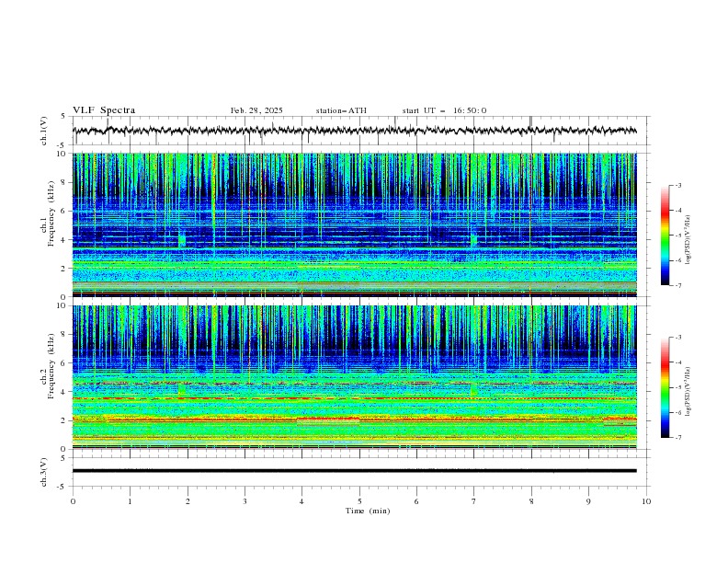
Task: Click the "station=ATH" header label
Action: pos(341,110)
